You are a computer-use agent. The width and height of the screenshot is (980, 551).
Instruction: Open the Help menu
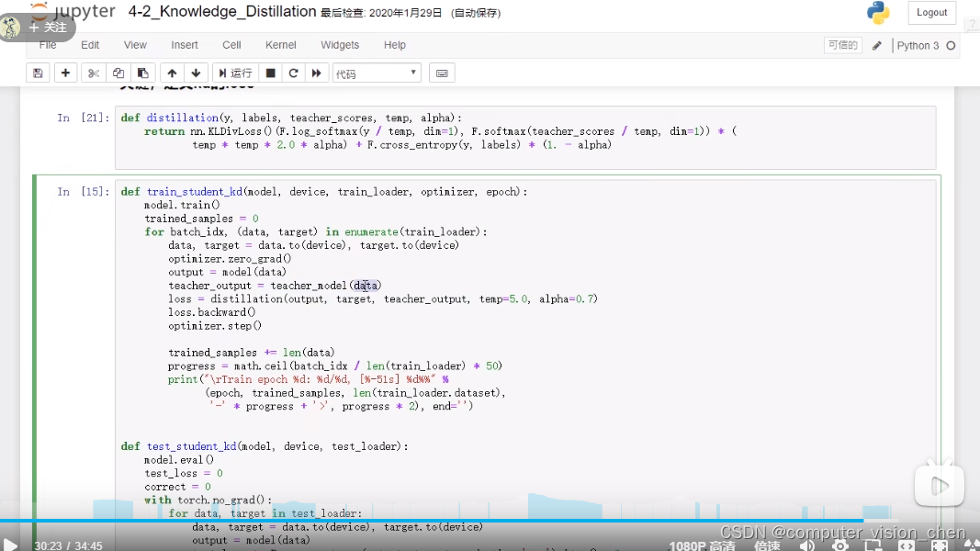tap(394, 45)
